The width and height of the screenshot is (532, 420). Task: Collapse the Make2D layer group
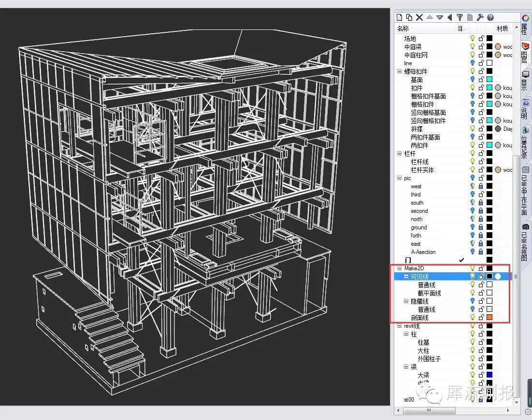pyautogui.click(x=399, y=268)
